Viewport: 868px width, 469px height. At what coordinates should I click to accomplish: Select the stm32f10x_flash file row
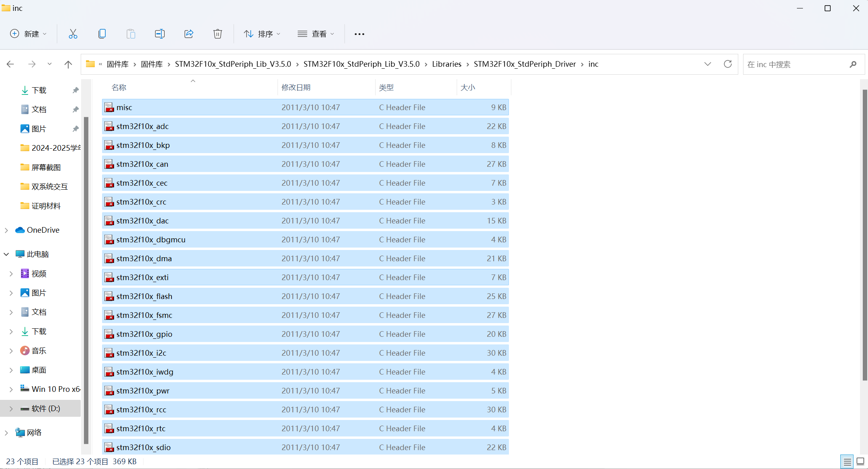[x=305, y=296]
